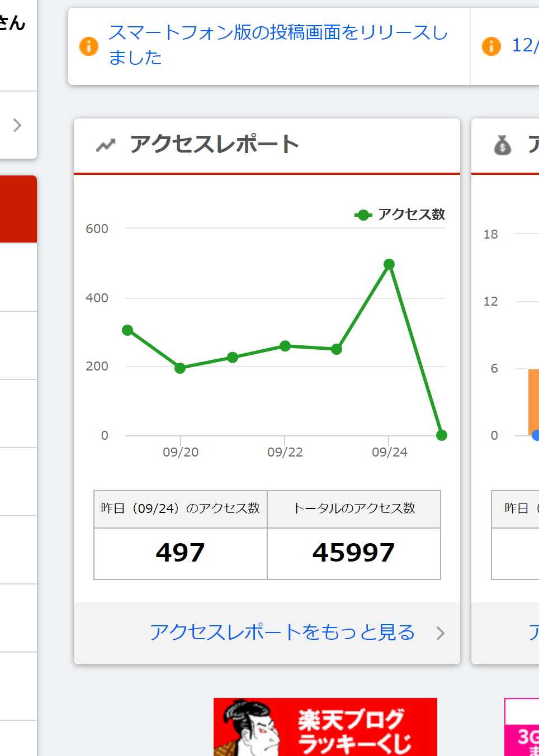
Task: Select the peak data point on 09/24
Action: pyautogui.click(x=389, y=264)
